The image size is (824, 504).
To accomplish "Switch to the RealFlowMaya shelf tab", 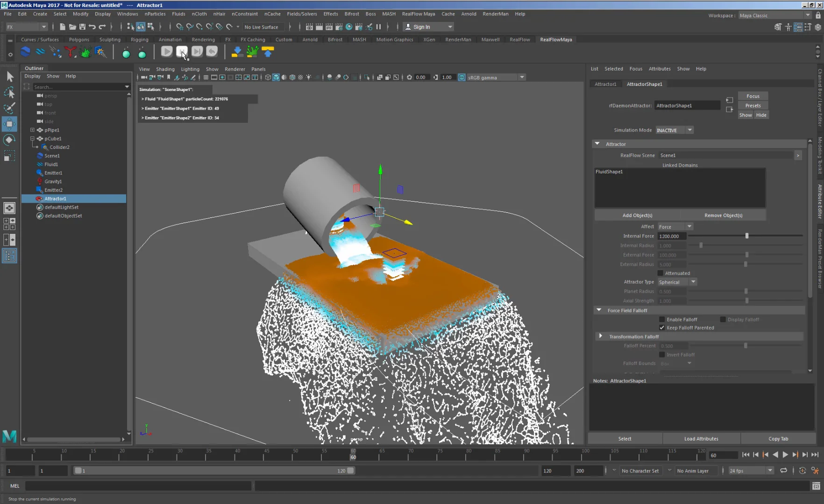I will click(x=556, y=40).
